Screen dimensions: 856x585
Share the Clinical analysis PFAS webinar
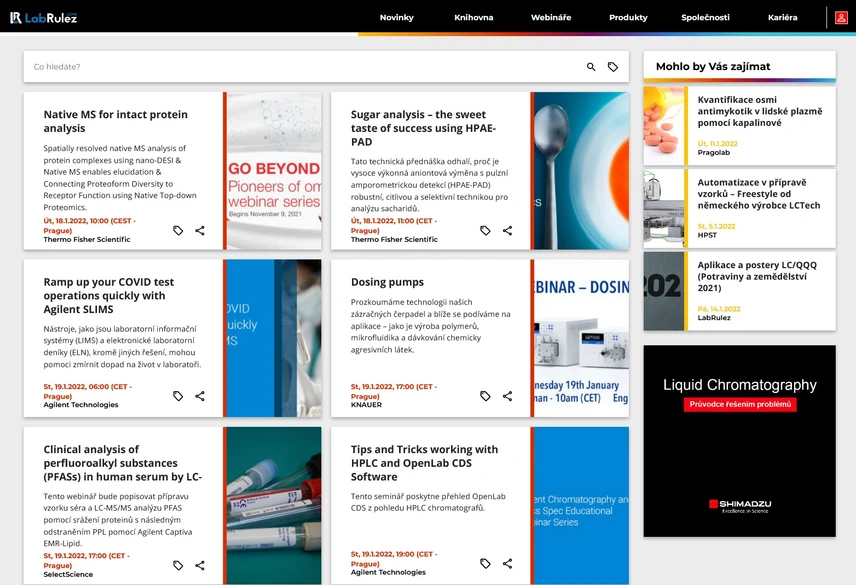click(x=200, y=565)
